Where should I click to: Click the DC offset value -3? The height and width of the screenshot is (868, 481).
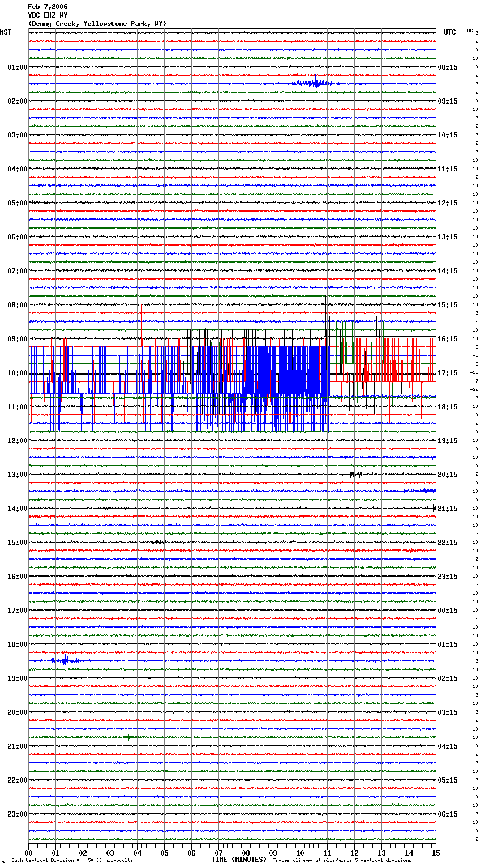coord(476,355)
